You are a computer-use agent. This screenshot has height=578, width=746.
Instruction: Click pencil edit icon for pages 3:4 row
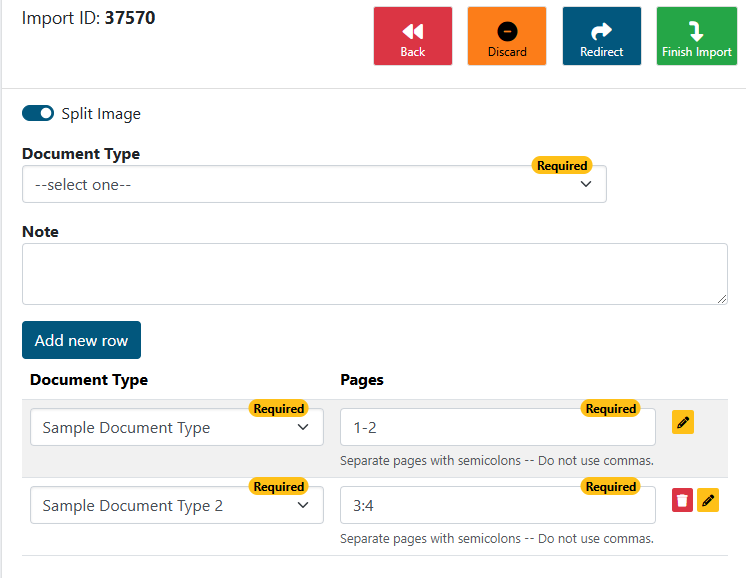pyautogui.click(x=708, y=500)
